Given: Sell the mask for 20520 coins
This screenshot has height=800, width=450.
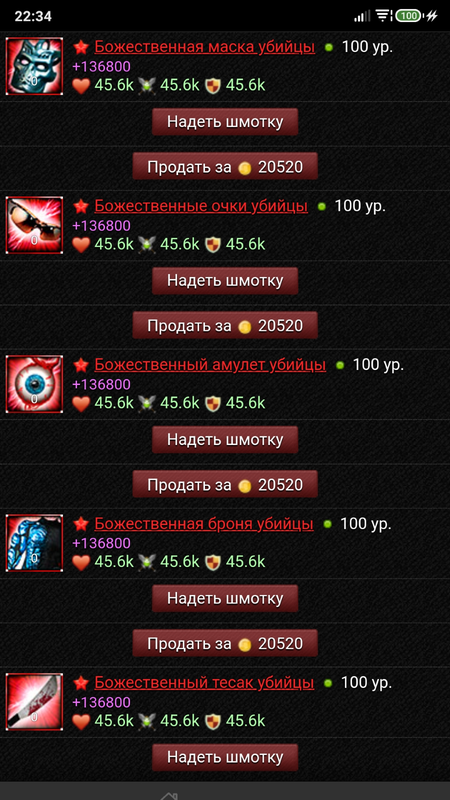Looking at the screenshot, I should coord(225,166).
